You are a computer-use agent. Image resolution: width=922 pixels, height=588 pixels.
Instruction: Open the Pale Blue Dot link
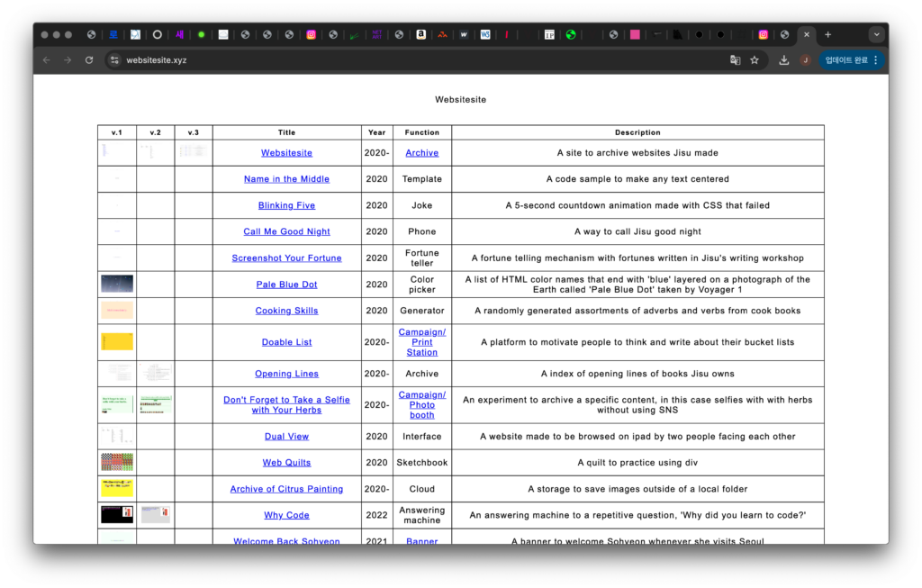tap(286, 285)
